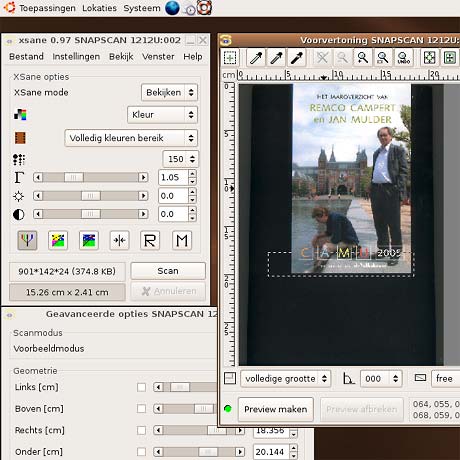Click the 15.26 cm x 2.41 cm size button
The image size is (460, 460).
point(67,292)
